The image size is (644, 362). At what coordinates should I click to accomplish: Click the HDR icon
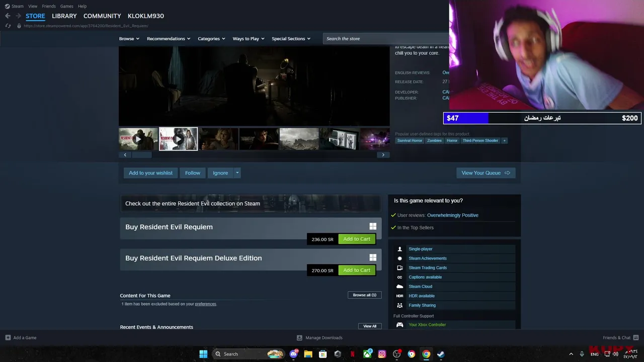[x=400, y=296]
